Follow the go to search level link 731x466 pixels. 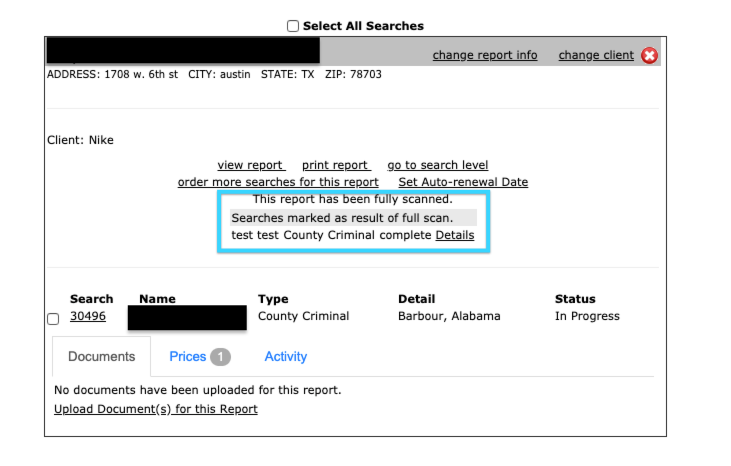[x=438, y=165]
